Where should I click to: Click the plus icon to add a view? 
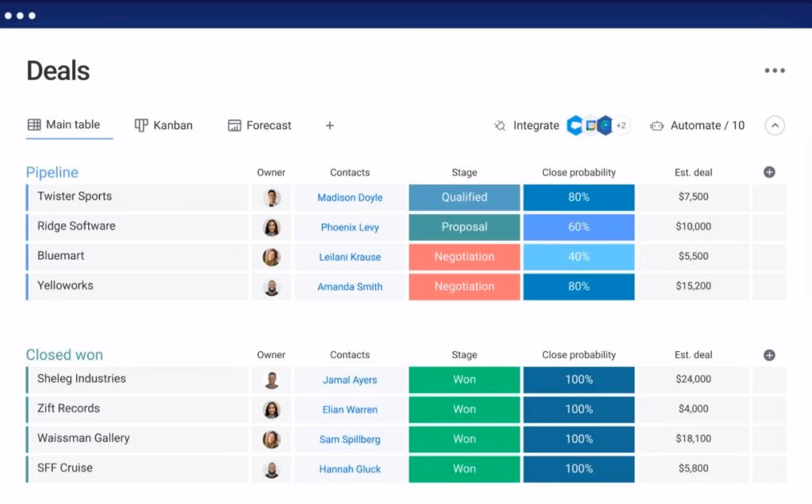point(330,125)
